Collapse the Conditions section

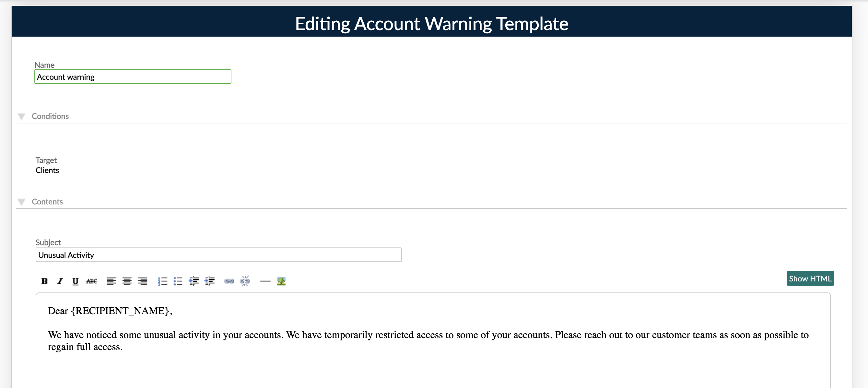(x=22, y=116)
